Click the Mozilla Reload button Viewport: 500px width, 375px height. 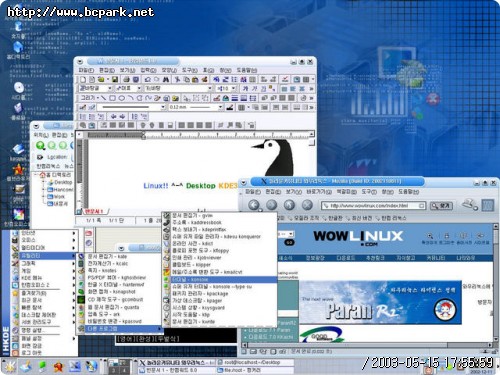[x=289, y=205]
